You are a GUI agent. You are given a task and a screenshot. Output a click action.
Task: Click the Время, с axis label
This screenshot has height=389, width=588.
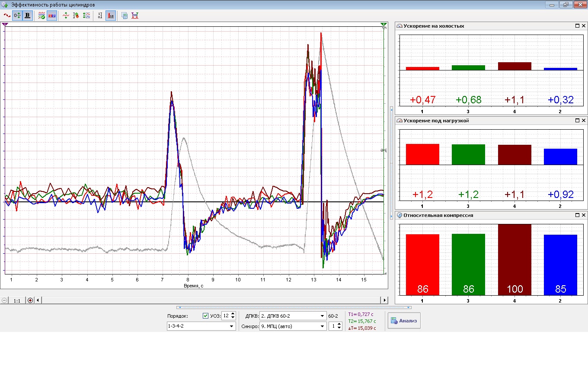193,286
